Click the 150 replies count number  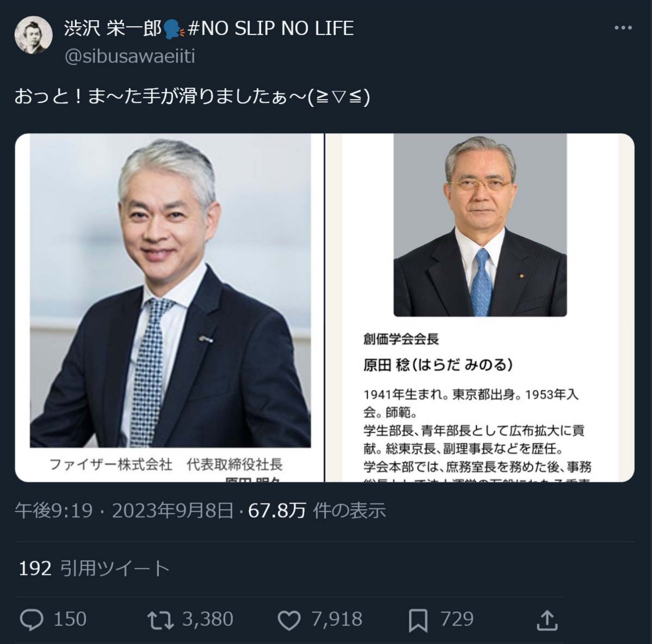point(70,619)
